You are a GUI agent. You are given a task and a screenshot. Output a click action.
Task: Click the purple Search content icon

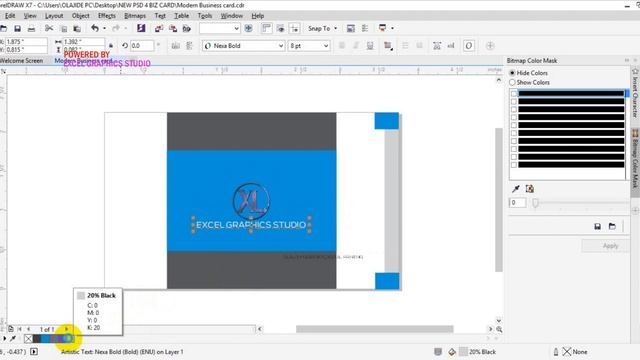click(x=141, y=28)
